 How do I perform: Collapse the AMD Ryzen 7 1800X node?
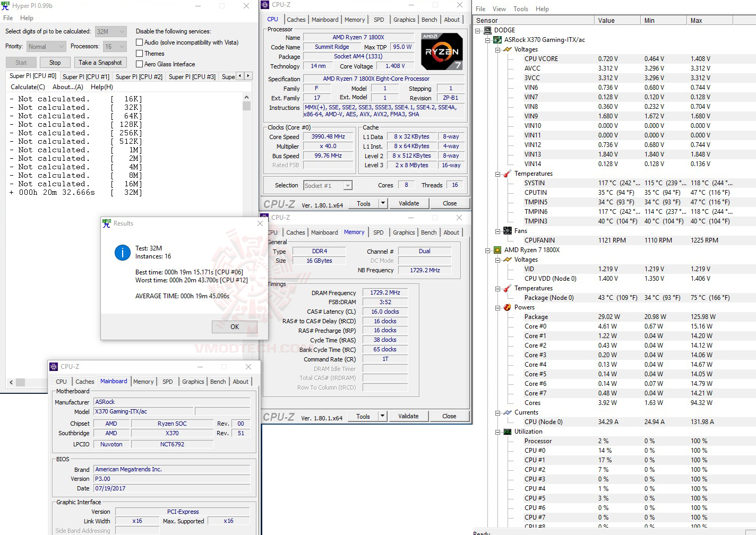[487, 251]
